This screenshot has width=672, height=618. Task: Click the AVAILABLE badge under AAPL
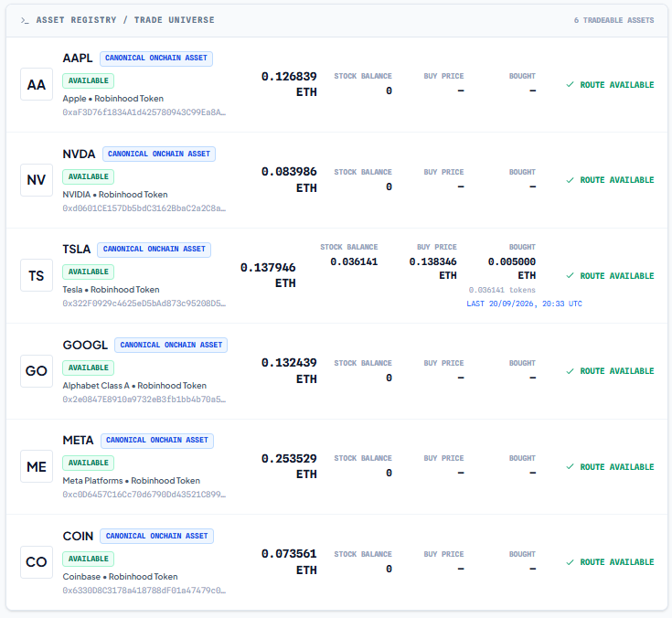pos(89,80)
